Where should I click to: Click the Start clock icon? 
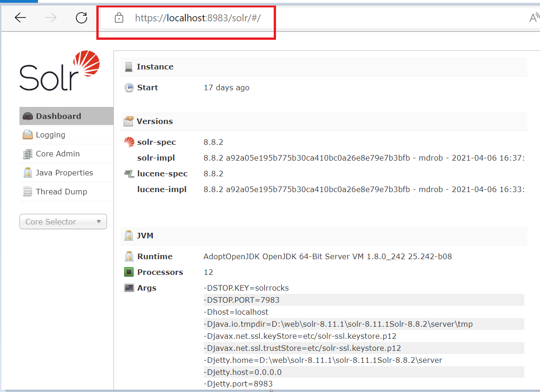[x=129, y=88]
